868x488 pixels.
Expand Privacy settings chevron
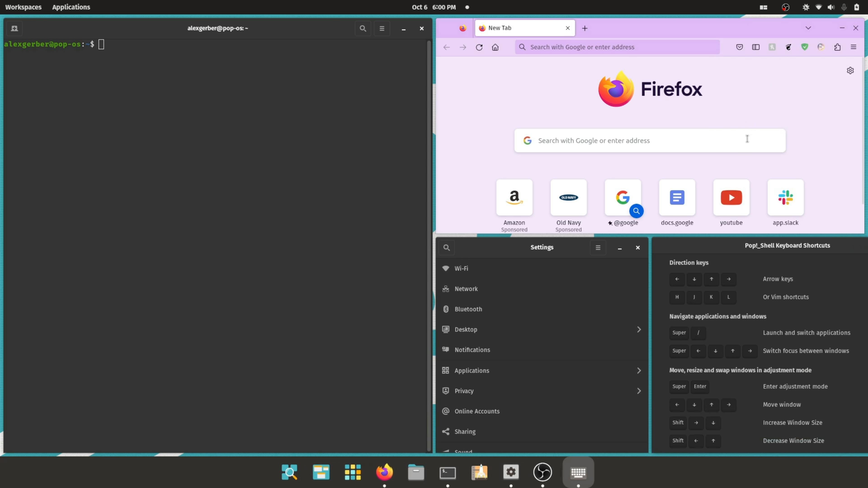[639, 391]
